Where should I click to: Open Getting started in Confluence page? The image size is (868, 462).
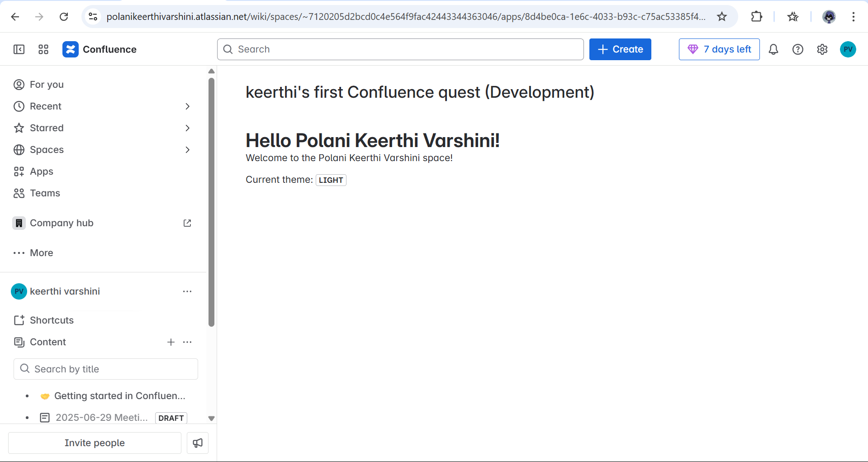pos(120,396)
